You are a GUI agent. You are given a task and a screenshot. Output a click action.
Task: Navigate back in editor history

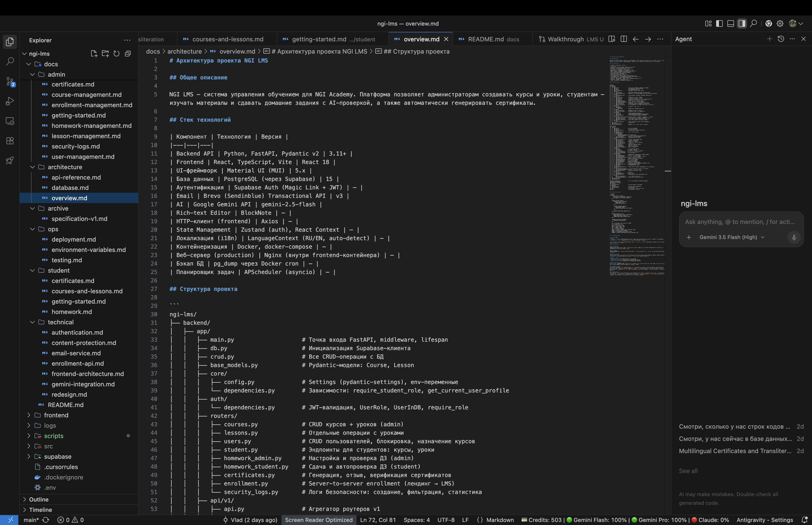636,39
